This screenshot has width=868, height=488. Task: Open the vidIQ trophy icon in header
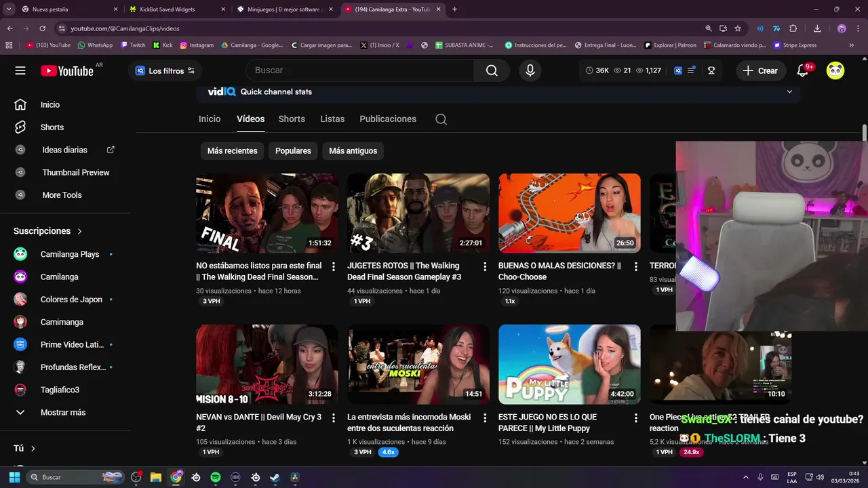[x=711, y=70]
